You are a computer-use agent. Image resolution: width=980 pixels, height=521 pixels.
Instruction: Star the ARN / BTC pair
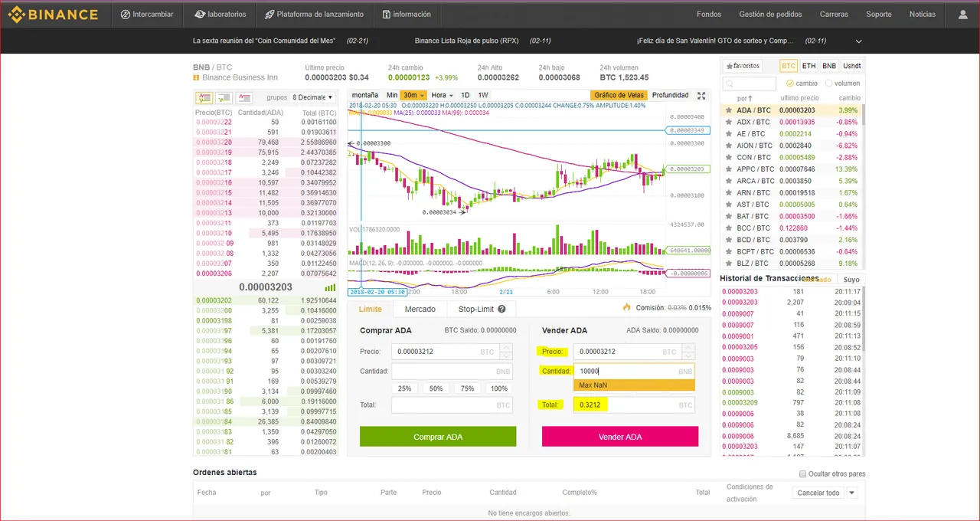(730, 193)
